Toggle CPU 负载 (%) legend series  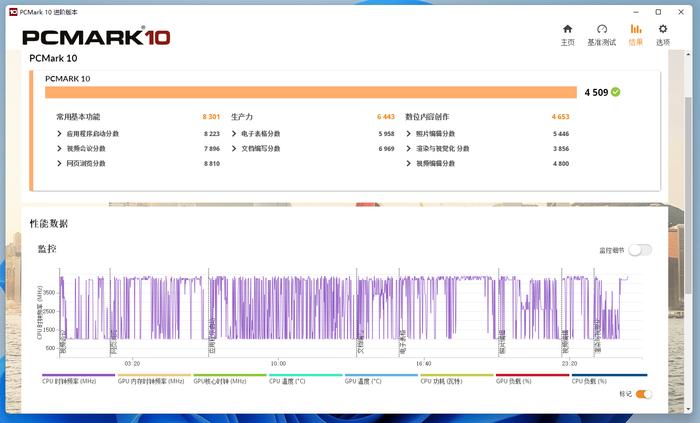pos(609,378)
